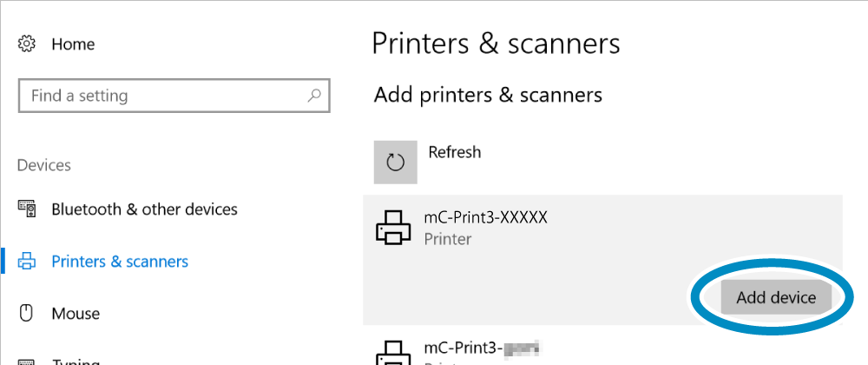This screenshot has width=868, height=365.
Task: Click the Mouse icon in sidebar
Action: click(x=27, y=314)
